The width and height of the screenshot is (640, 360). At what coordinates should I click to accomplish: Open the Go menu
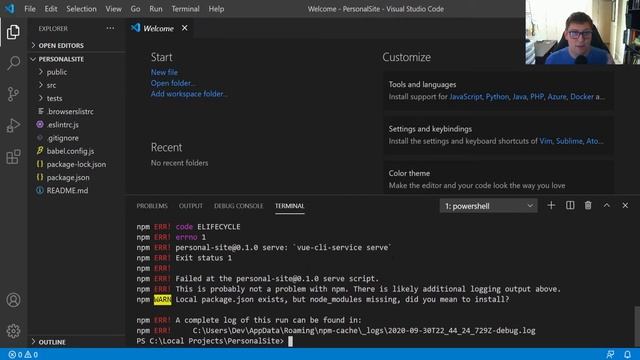(135, 9)
